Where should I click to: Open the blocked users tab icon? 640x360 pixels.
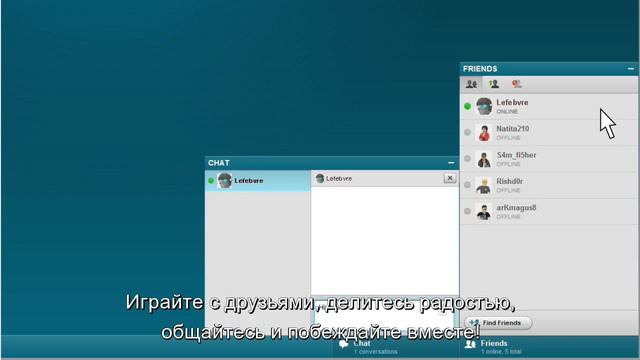[x=517, y=84]
